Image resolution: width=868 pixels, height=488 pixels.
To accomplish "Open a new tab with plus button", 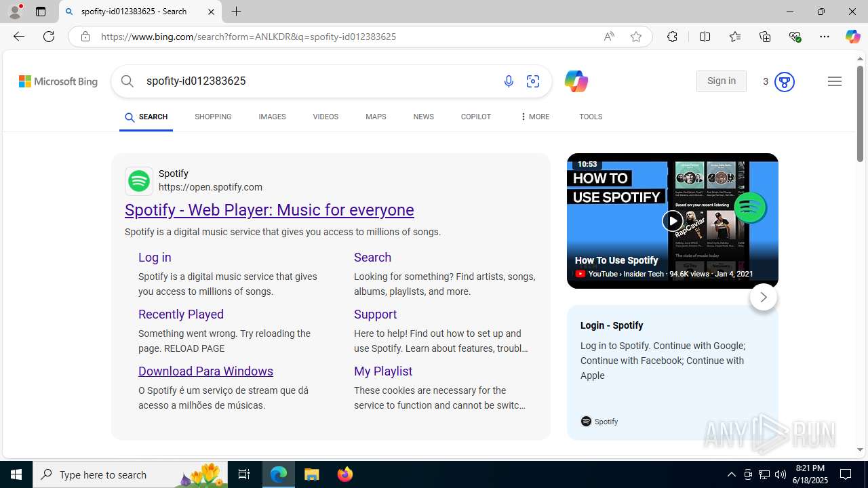I will pos(236,12).
